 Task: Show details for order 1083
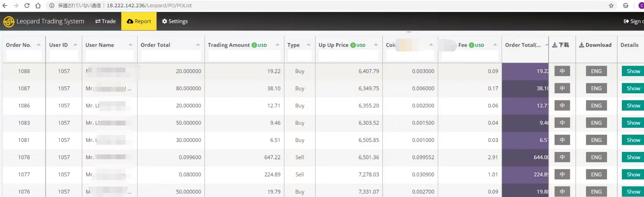click(633, 123)
